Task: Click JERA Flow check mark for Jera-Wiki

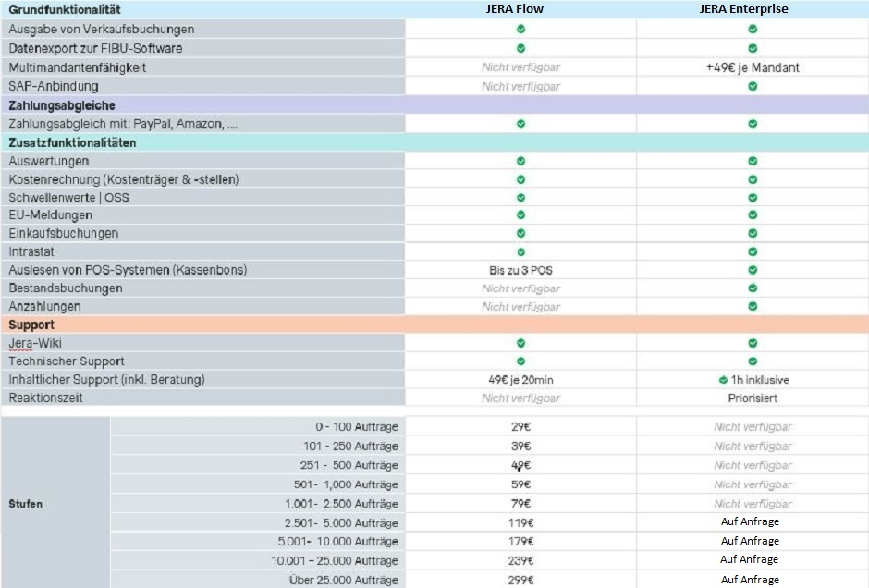Action: (x=520, y=343)
